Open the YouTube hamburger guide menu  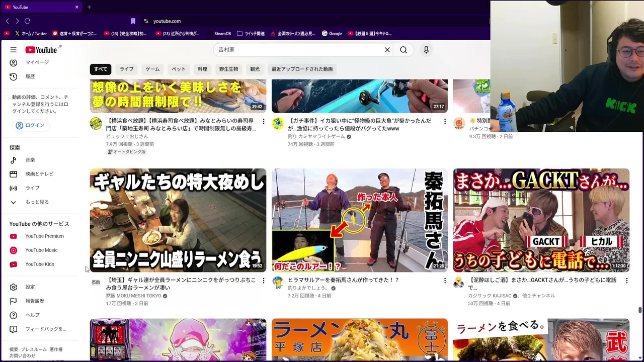pyautogui.click(x=14, y=50)
